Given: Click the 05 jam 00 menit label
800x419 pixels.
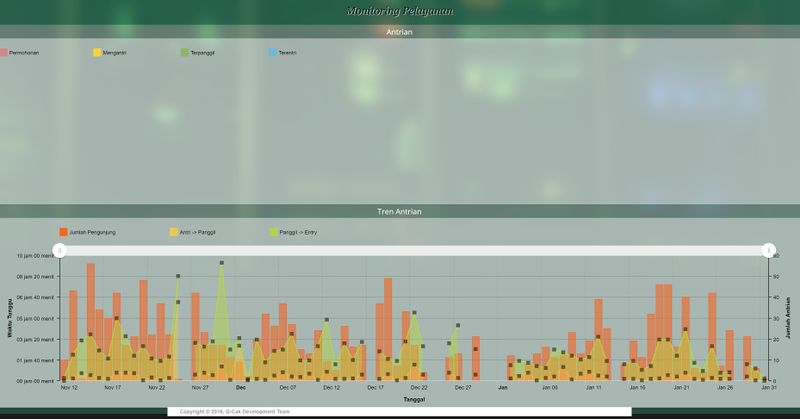Looking at the screenshot, I should point(35,318).
